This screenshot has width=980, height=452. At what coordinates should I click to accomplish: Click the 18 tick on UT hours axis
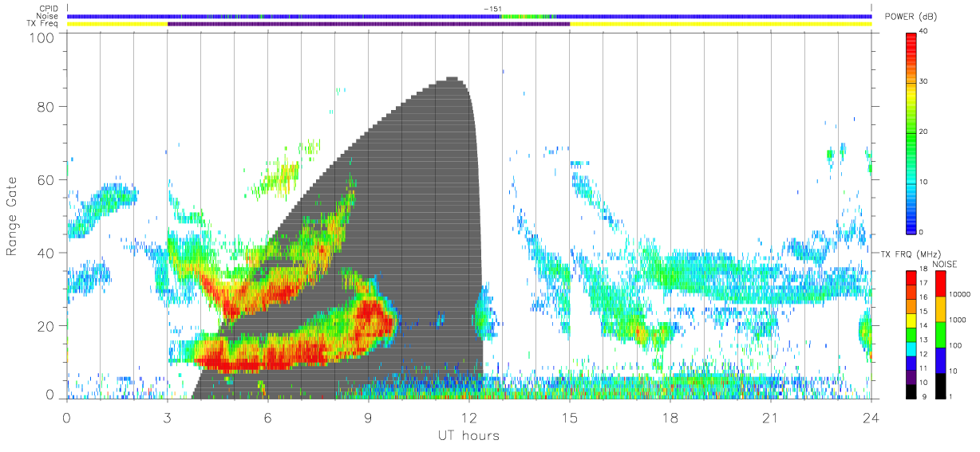coord(670,417)
